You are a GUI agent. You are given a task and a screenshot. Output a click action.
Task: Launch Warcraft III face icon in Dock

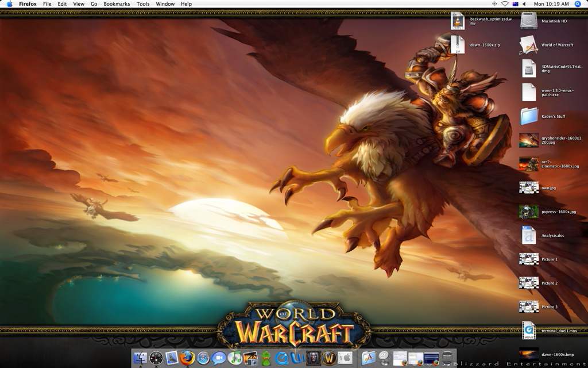coord(313,358)
